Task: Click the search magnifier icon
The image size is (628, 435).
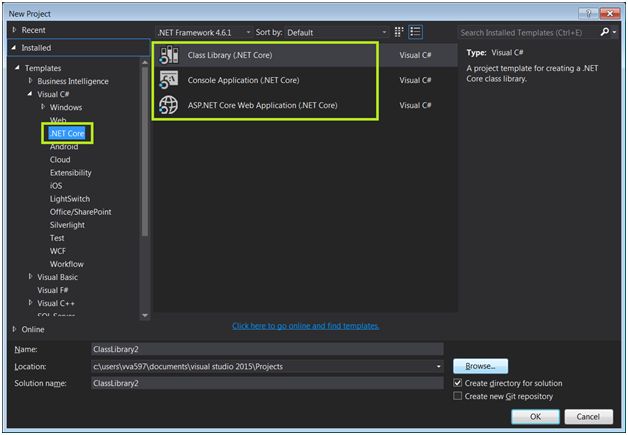Action: point(605,32)
